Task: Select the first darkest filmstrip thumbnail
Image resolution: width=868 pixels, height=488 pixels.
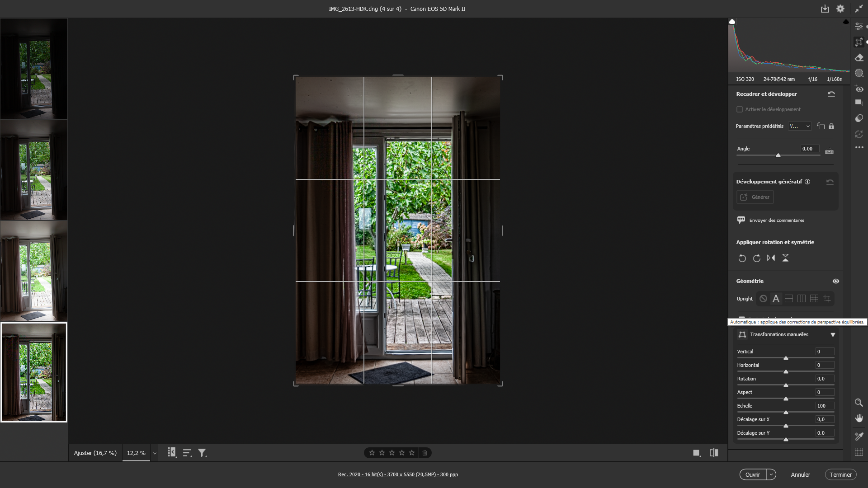Action: [x=34, y=69]
